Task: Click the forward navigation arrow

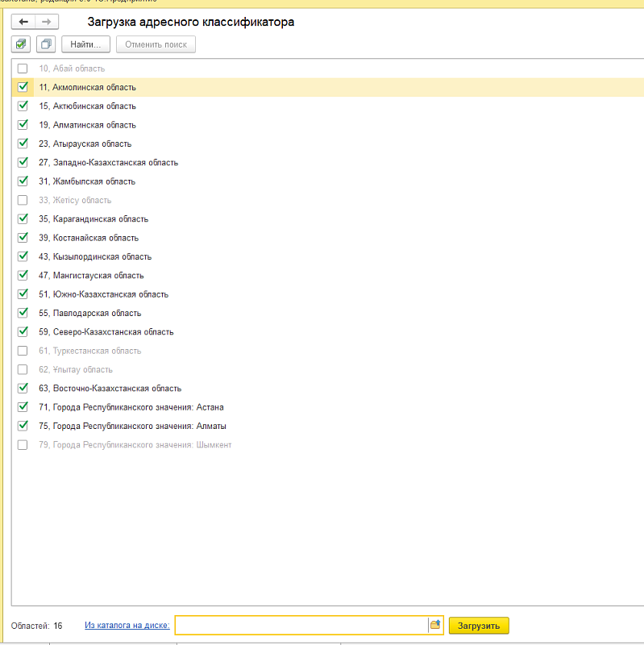Action: [x=47, y=22]
